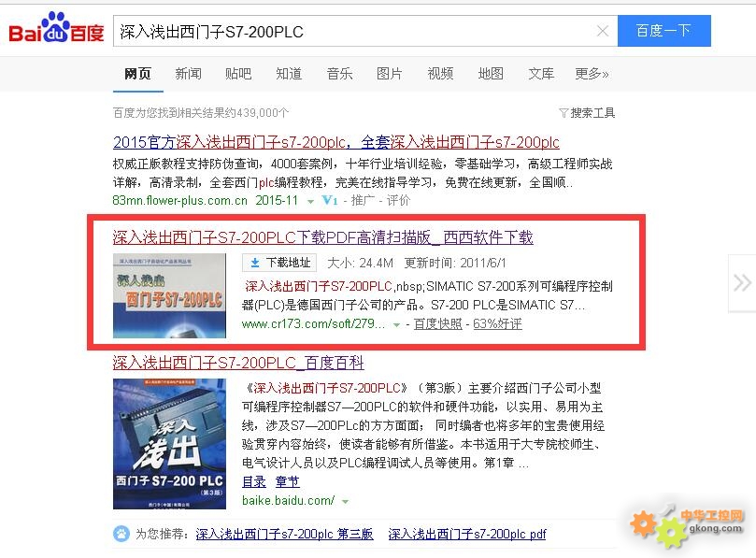The height and width of the screenshot is (558, 756).
Task: Open 搜索工具 filter options
Action: [587, 113]
